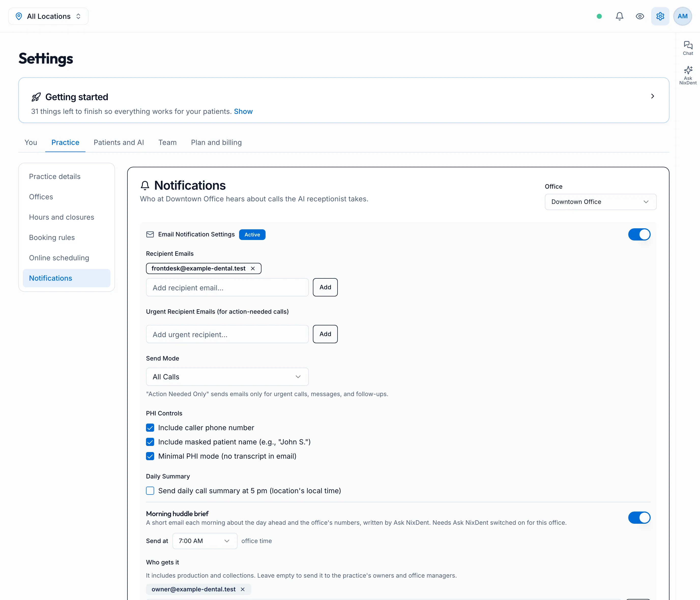
Task: Focus the Add urgent recipient field
Action: coord(227,334)
